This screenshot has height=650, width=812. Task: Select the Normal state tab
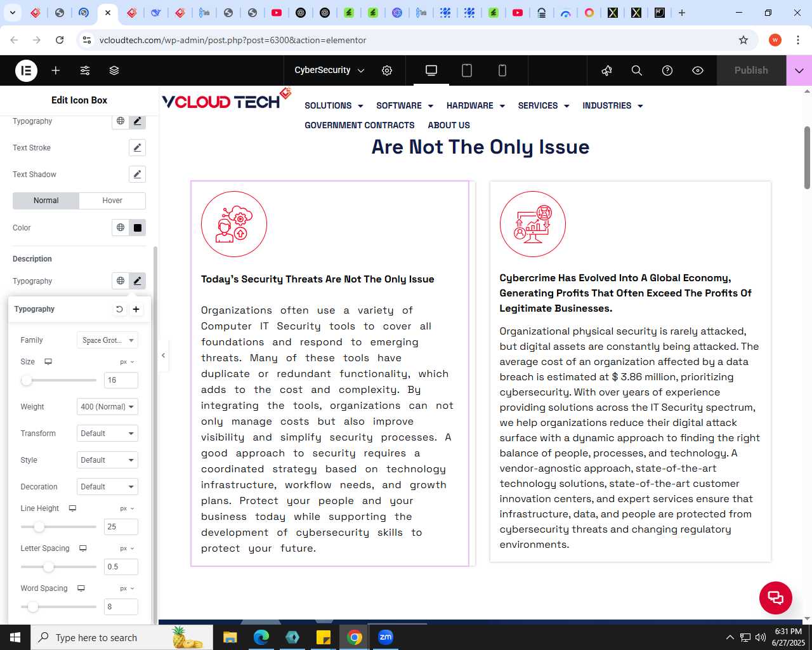[x=46, y=201]
